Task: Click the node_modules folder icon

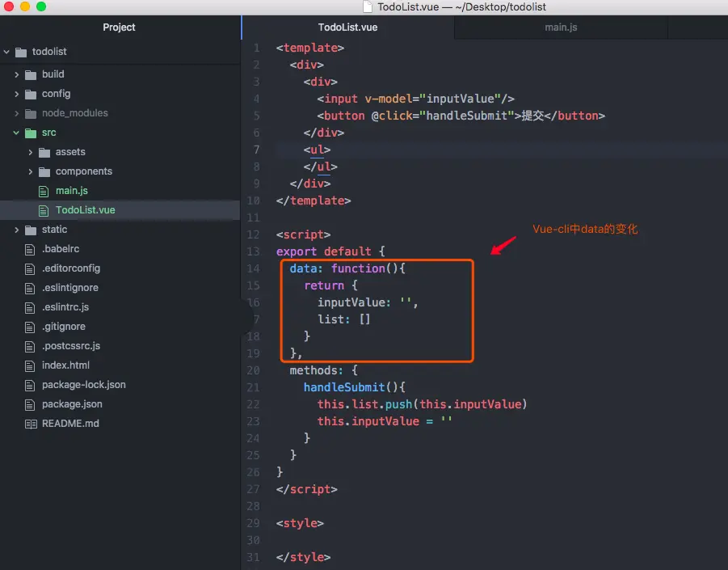Action: 31,113
